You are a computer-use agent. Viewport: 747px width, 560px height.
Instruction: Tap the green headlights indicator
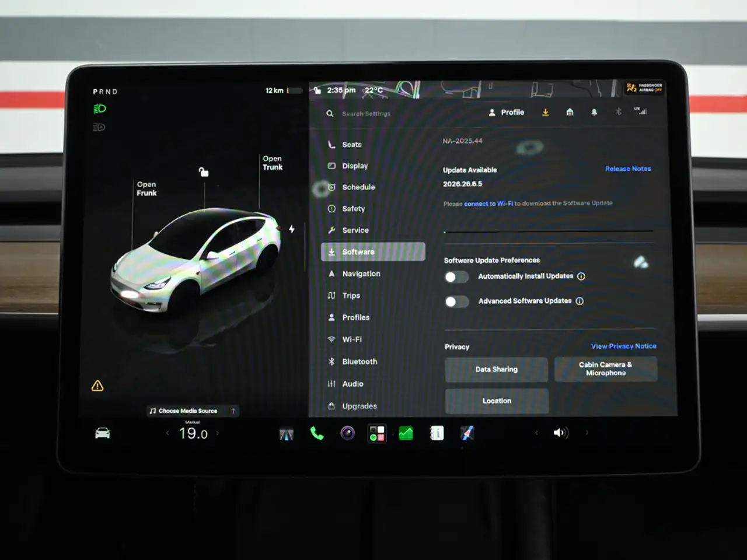tap(100, 109)
